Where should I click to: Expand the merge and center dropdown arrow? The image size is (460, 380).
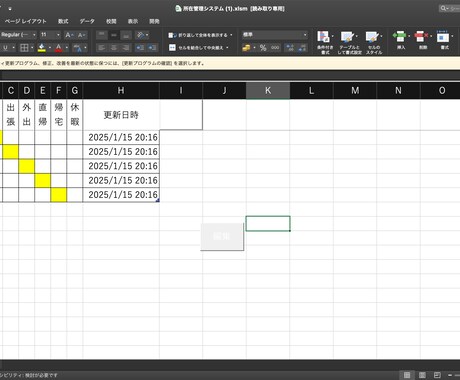click(227, 48)
